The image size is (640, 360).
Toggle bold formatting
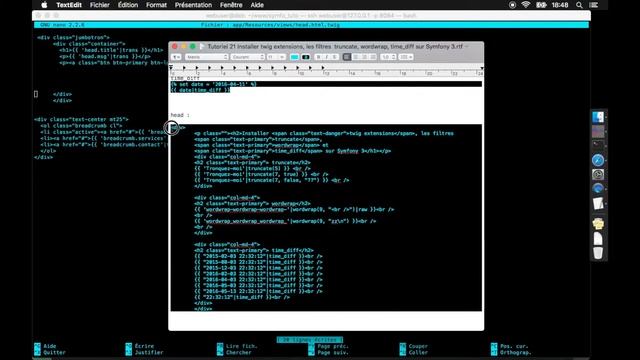[x=318, y=57]
